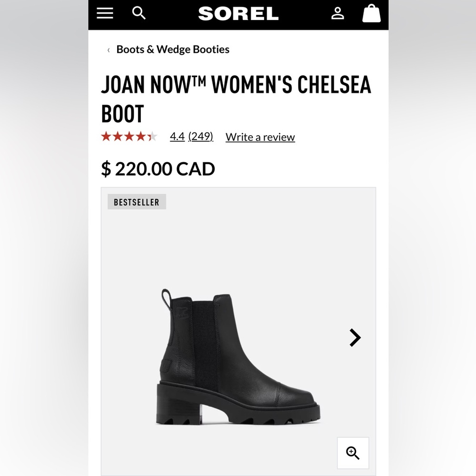Image resolution: width=476 pixels, height=476 pixels.
Task: Click the BESTSELLER badge
Action: pos(137,202)
